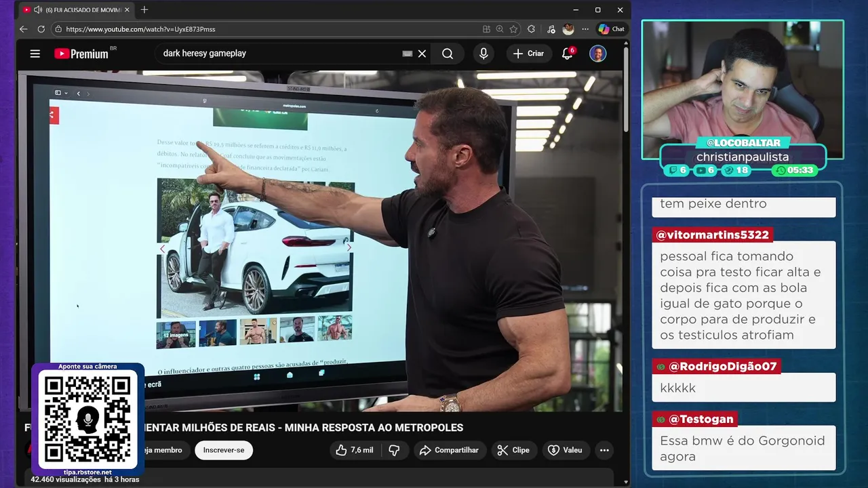
Task: Open the Criar create menu
Action: pyautogui.click(x=528, y=54)
